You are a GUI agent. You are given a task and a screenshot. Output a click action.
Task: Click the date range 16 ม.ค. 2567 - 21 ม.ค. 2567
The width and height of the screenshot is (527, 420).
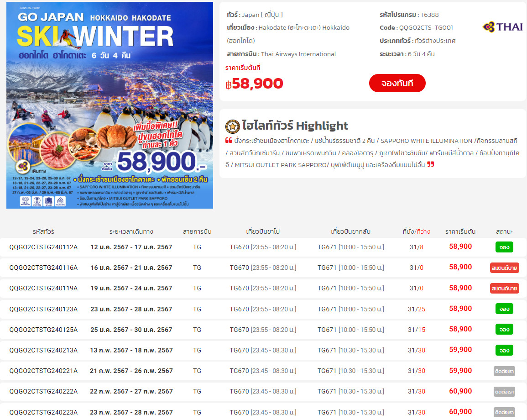(131, 268)
